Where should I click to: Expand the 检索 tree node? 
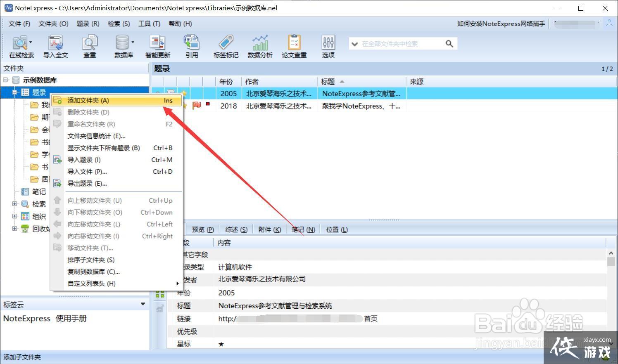(x=15, y=204)
